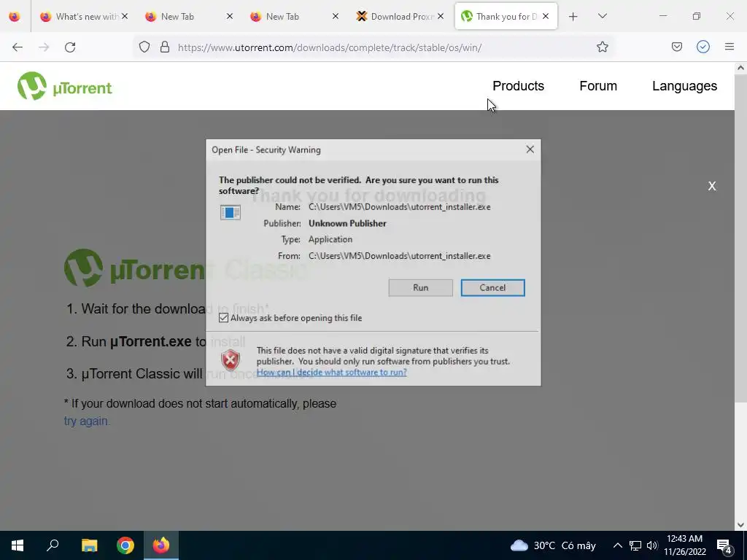Close the 'Thank you for D' tab

pyautogui.click(x=546, y=17)
